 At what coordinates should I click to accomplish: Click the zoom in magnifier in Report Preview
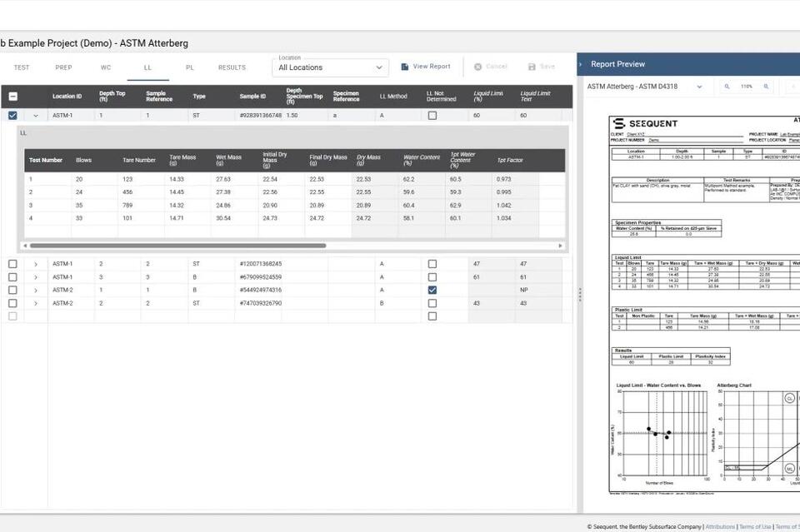[x=766, y=87]
